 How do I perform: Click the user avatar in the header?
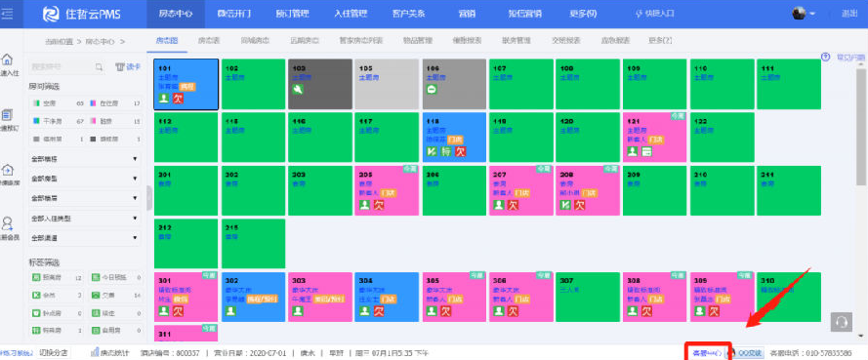(799, 14)
